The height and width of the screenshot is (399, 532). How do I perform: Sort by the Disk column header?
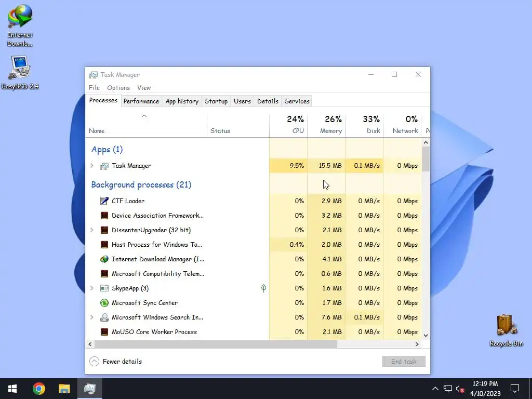pyautogui.click(x=364, y=126)
